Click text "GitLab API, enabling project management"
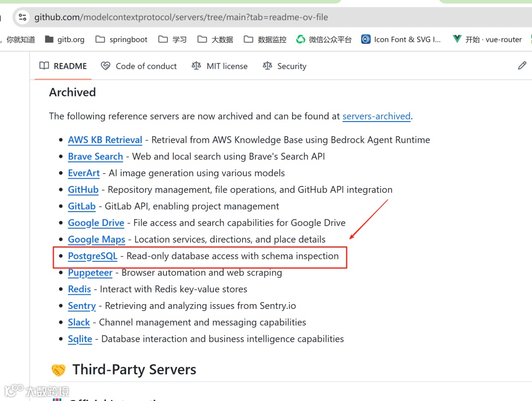 (192, 207)
